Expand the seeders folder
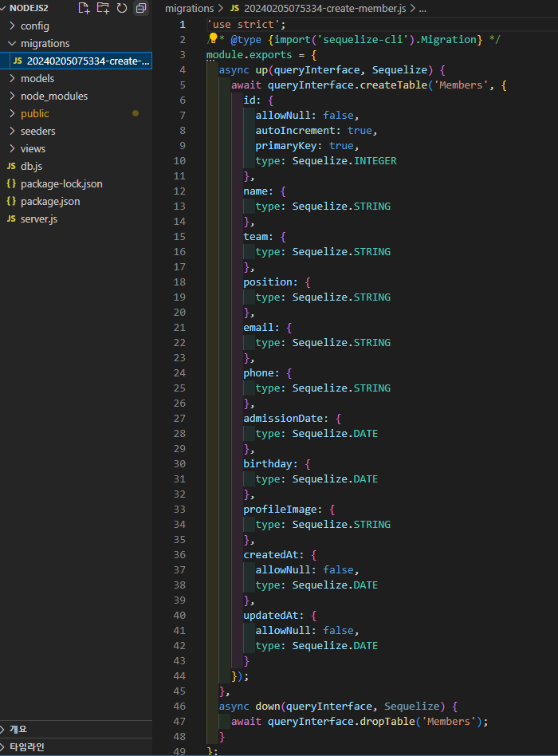 pyautogui.click(x=12, y=131)
